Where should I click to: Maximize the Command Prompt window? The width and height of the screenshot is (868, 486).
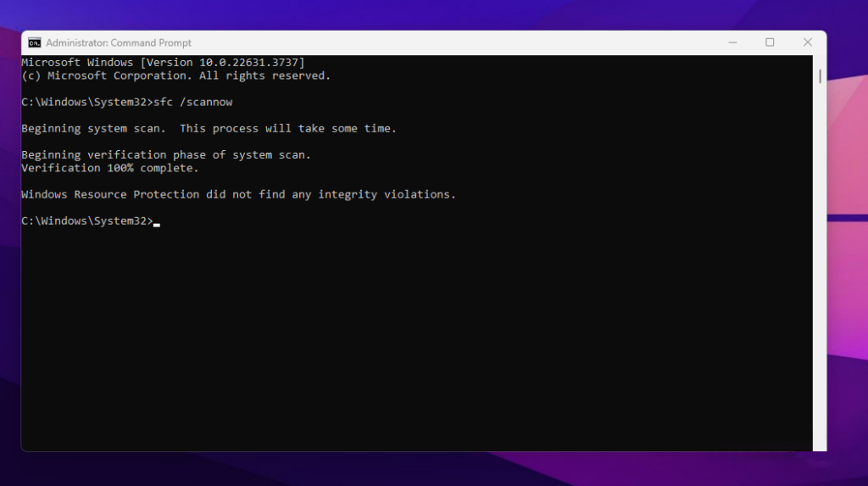[x=770, y=42]
